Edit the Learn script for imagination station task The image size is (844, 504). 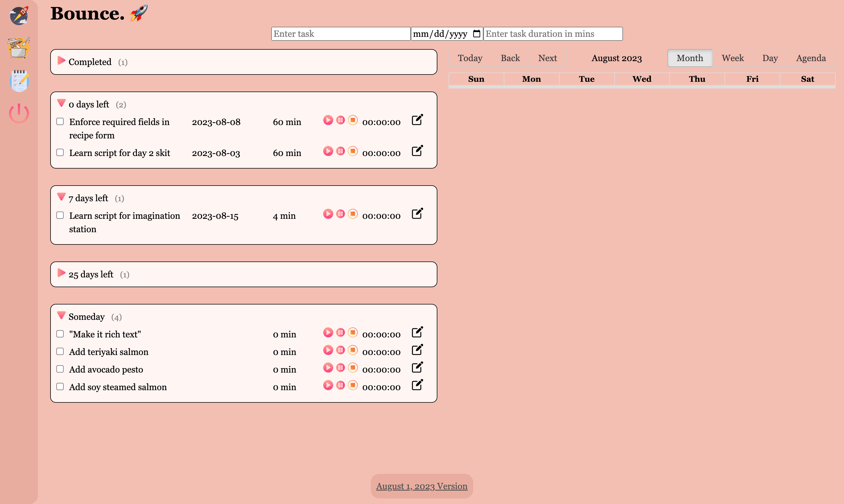point(417,213)
